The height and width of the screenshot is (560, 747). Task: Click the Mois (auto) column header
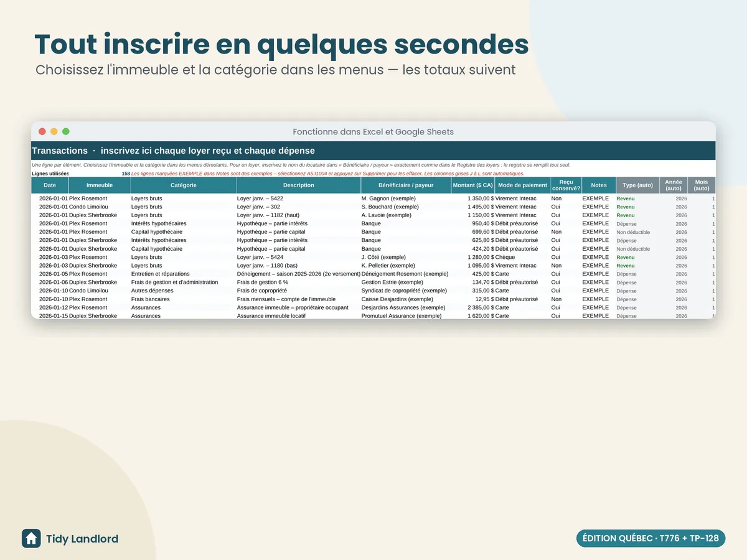[x=702, y=185]
